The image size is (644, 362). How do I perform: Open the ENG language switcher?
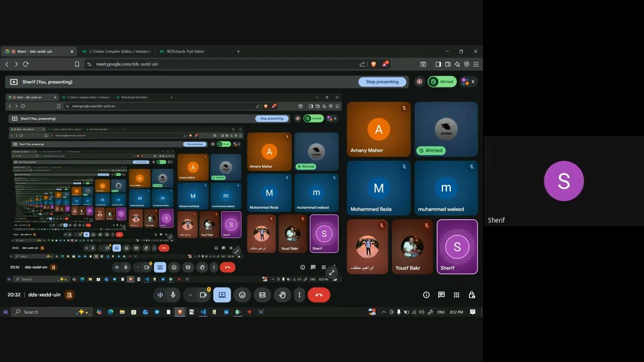441,312
